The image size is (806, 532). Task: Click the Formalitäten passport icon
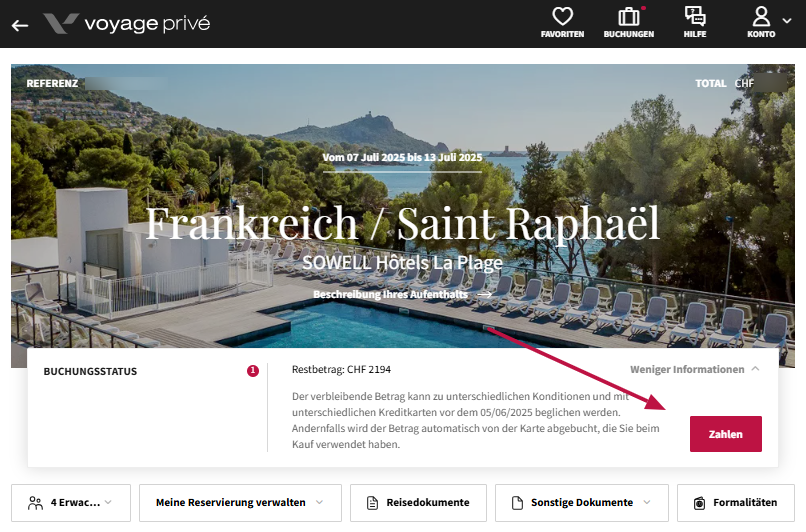click(x=700, y=503)
